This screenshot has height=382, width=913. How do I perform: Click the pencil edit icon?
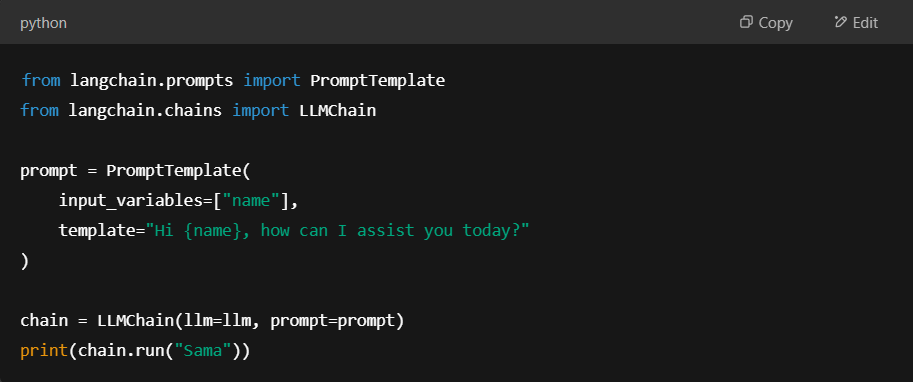point(840,22)
